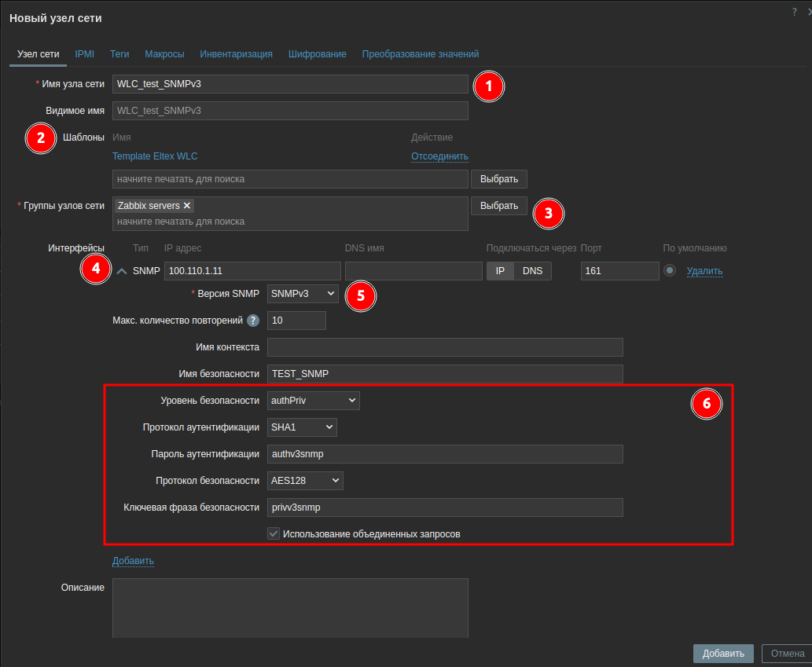Open the Макросы tab
Image resolution: width=812 pixels, height=667 pixels.
[x=164, y=54]
